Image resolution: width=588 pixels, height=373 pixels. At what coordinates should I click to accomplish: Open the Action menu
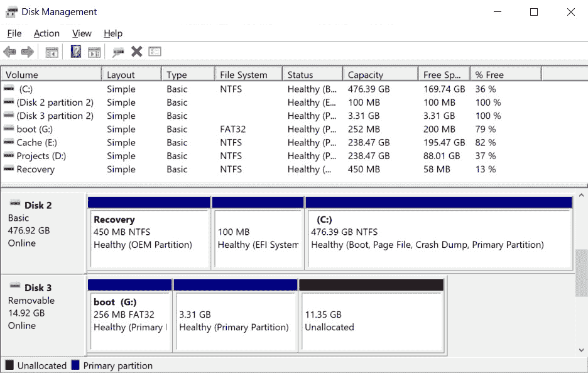pos(46,33)
